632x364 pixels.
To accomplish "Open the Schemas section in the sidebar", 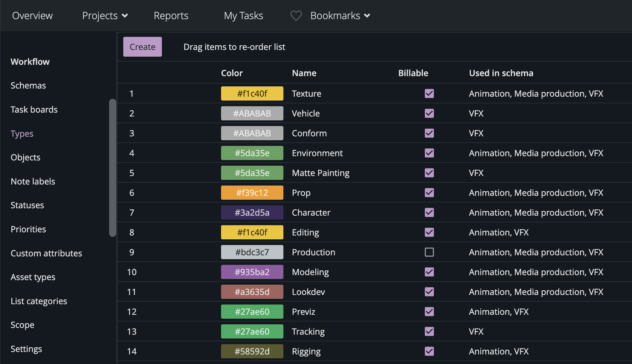I will (28, 85).
